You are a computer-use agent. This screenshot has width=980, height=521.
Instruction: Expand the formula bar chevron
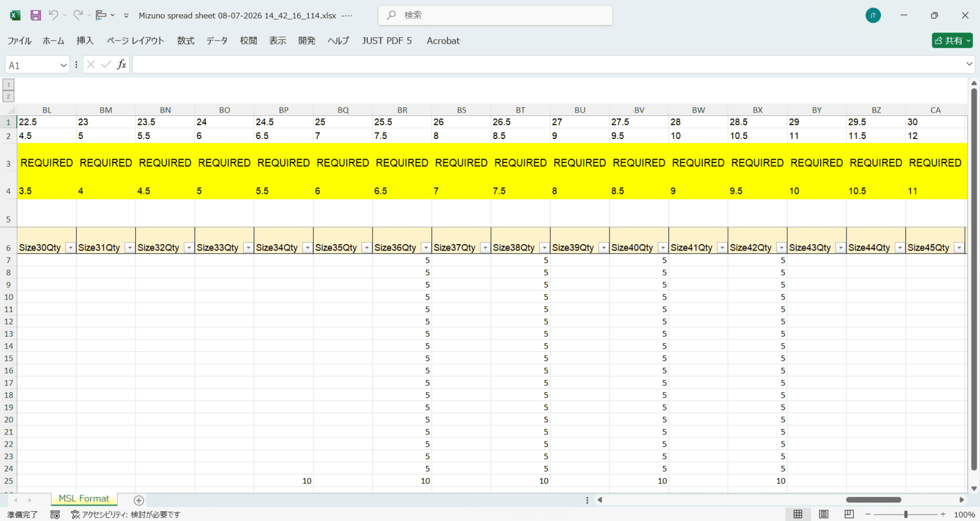(x=969, y=64)
